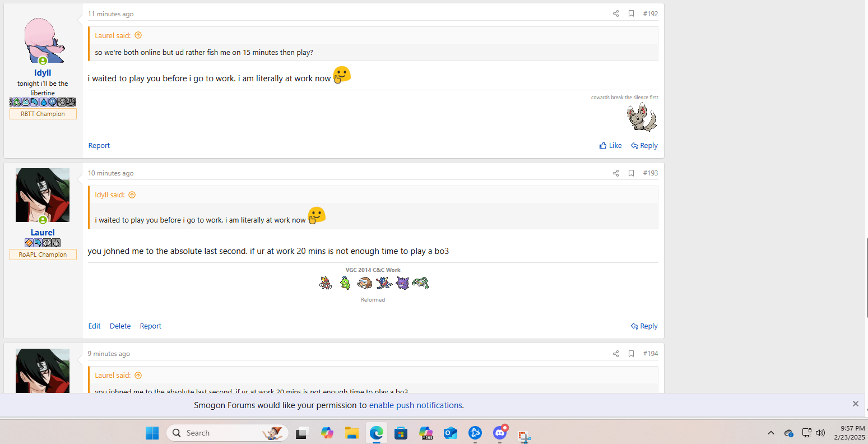The height and width of the screenshot is (444, 868).
Task: Edit post #193
Action: point(94,326)
